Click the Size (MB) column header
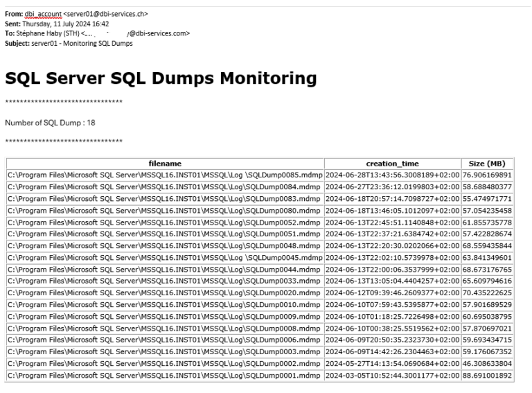This screenshot has width=532, height=393. click(488, 164)
